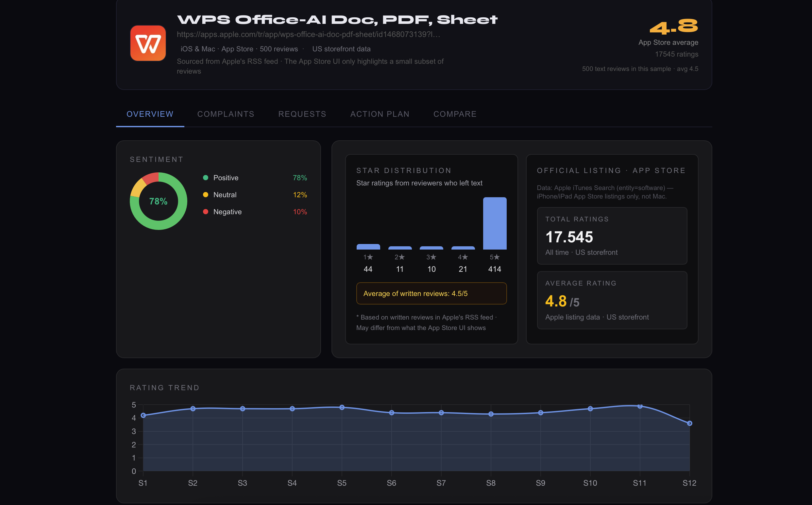
Task: Click the S9 axis label
Action: (x=541, y=483)
